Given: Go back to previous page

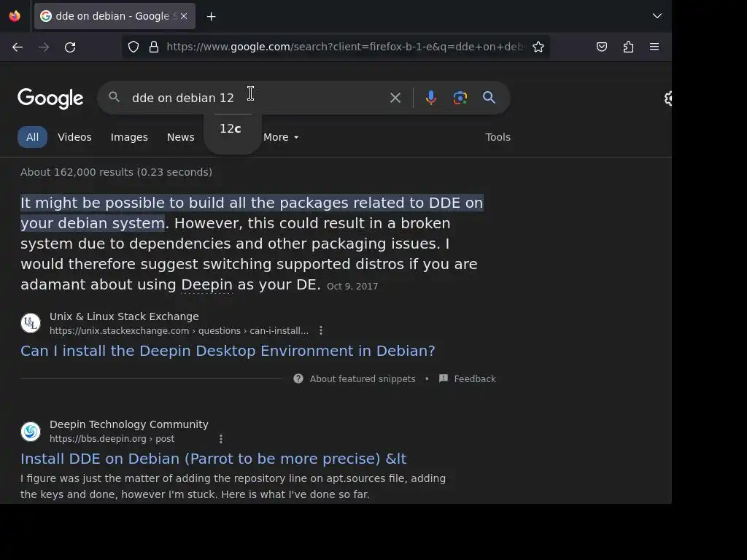Looking at the screenshot, I should 18,47.
